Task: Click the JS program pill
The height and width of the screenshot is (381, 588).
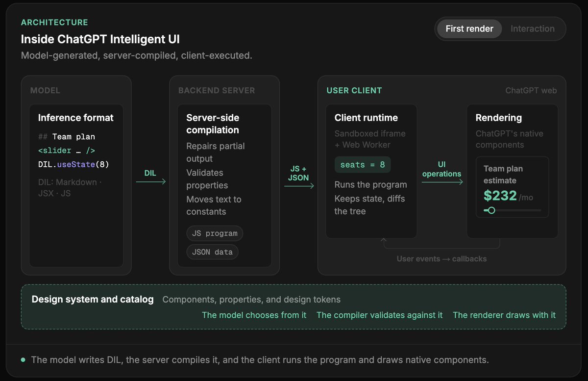Action: click(x=215, y=233)
